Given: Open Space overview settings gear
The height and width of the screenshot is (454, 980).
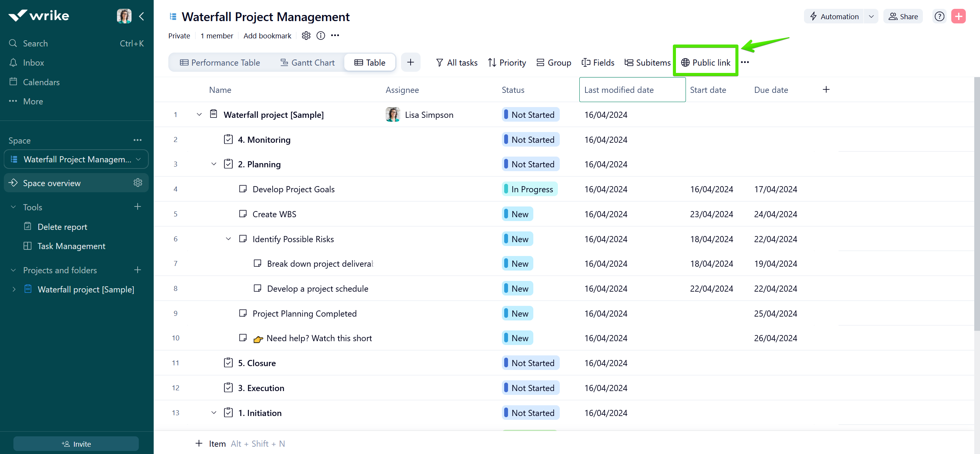Looking at the screenshot, I should [138, 183].
